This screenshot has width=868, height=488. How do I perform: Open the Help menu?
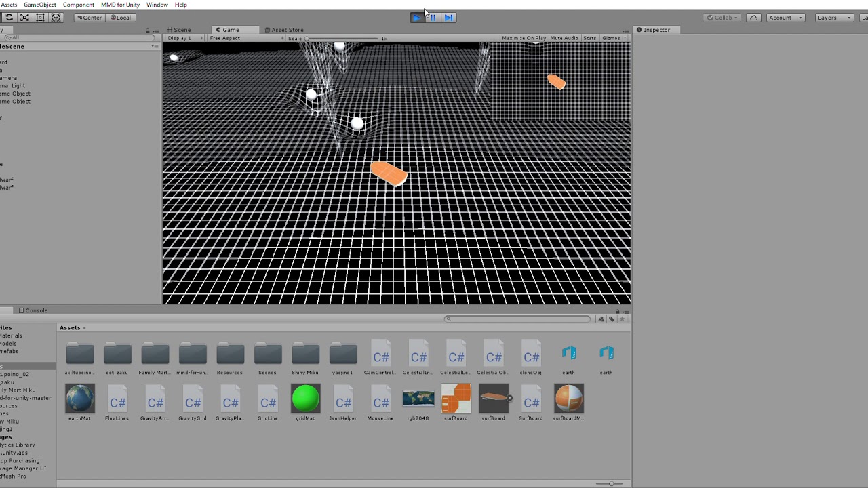[180, 5]
